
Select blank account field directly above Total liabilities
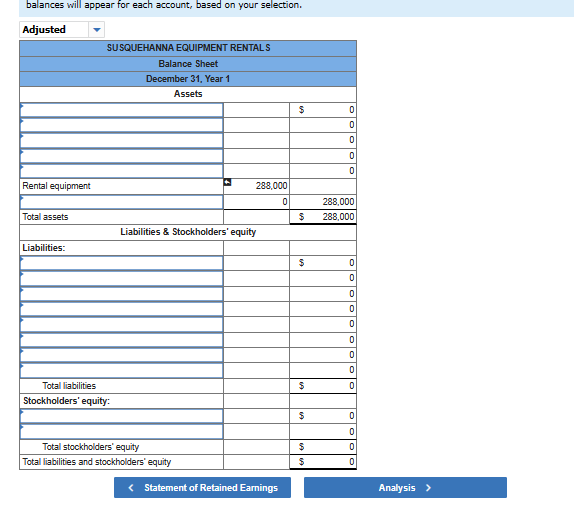[122, 370]
